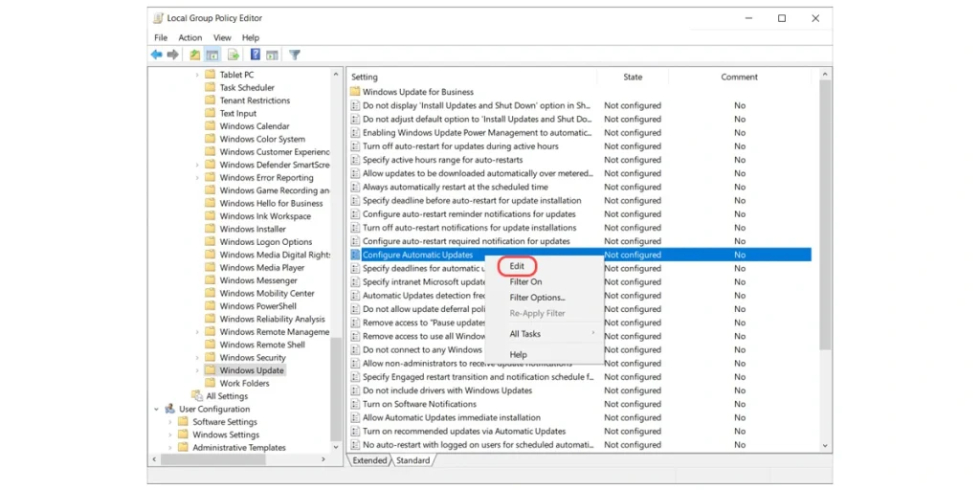The image size is (980, 490).
Task: Expand the Tablet PC tree node
Action: click(197, 75)
